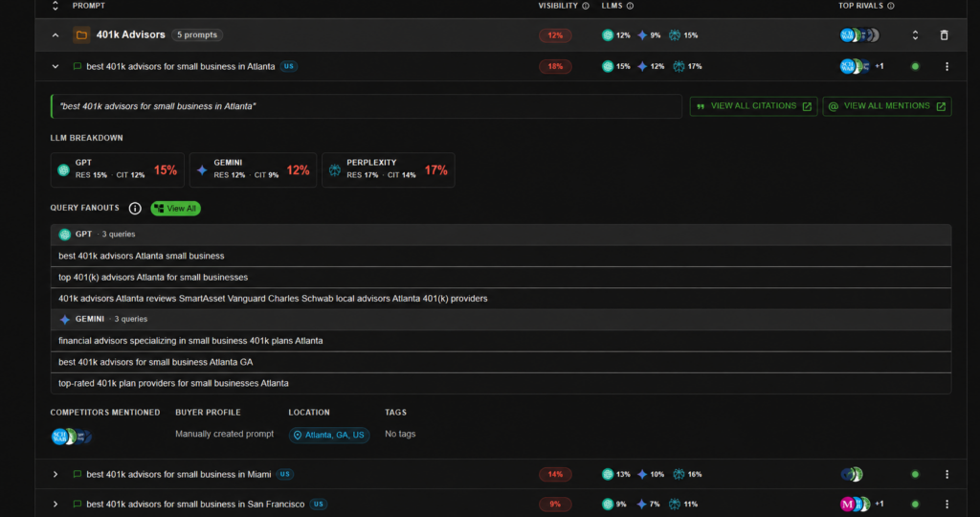Click the US badge on Atlanta prompt
980x517 pixels.
pyautogui.click(x=288, y=66)
